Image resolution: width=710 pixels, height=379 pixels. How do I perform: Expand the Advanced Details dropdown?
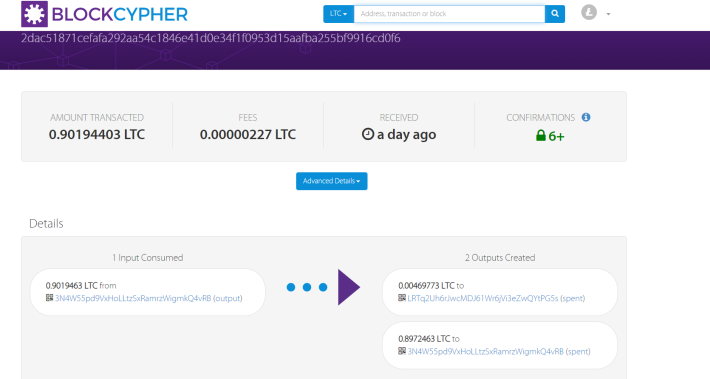click(x=331, y=181)
